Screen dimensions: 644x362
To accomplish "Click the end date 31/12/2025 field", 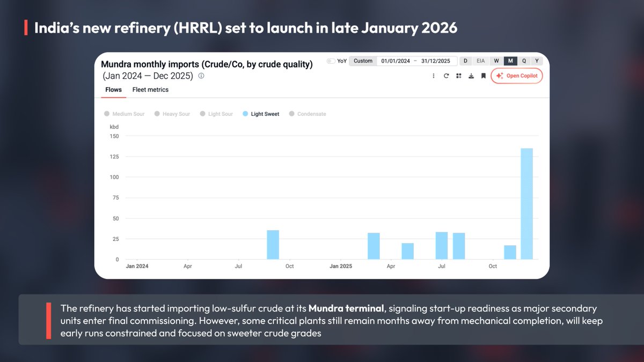I will tap(437, 61).
